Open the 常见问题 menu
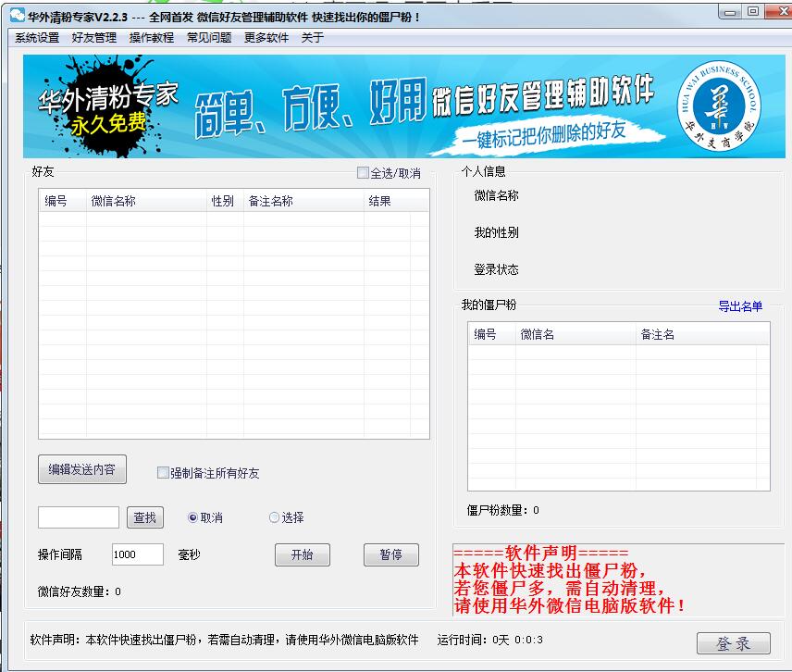 pos(209,37)
